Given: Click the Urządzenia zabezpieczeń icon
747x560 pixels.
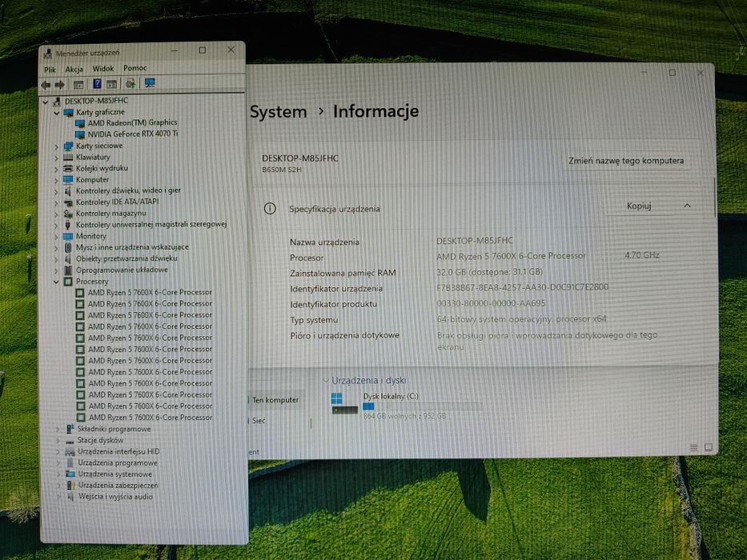Looking at the screenshot, I should [71, 486].
